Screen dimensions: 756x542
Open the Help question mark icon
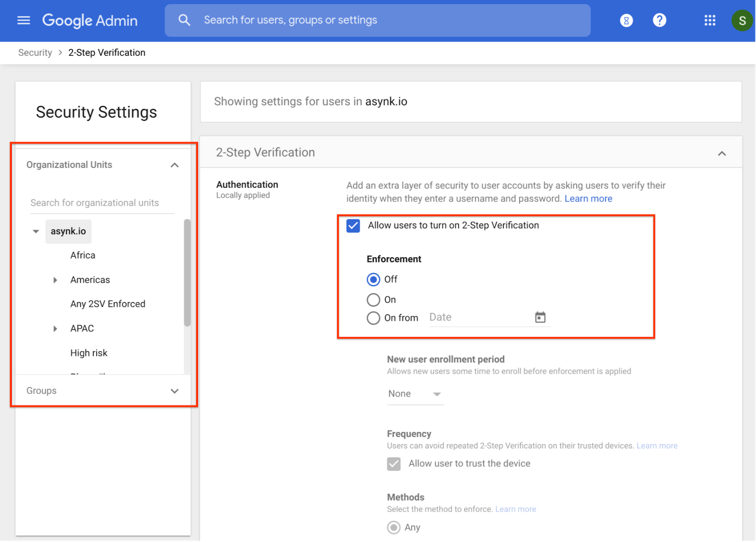(x=659, y=20)
